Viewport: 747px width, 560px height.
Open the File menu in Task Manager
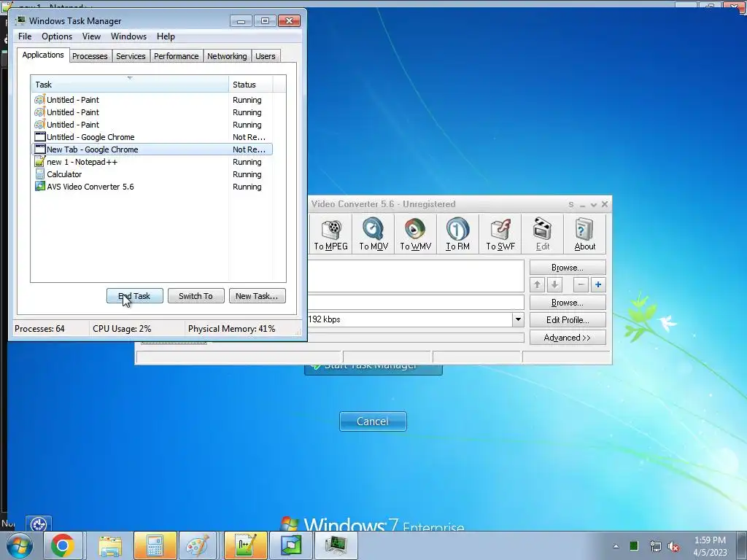pos(25,36)
